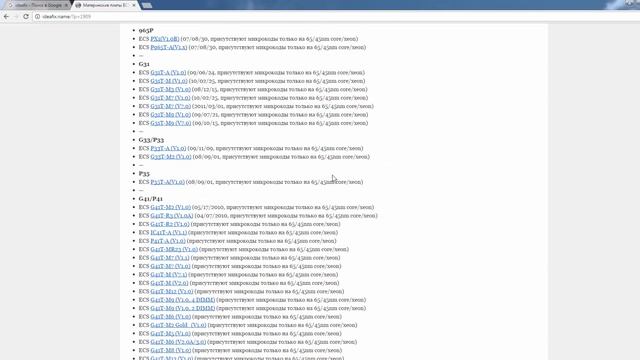Screen dimensions: 640x360
Task: Click the G41T-M8 (V1.0) link
Action: tap(171, 350)
